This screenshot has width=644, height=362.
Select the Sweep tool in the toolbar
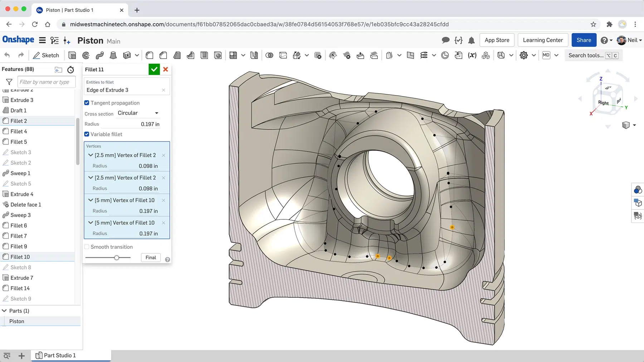click(99, 55)
